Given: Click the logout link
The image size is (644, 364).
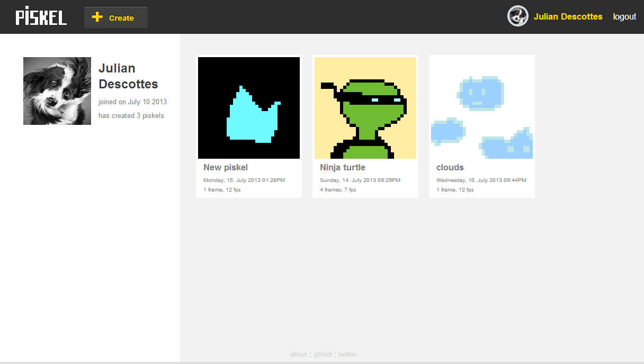Looking at the screenshot, I should click(x=624, y=16).
